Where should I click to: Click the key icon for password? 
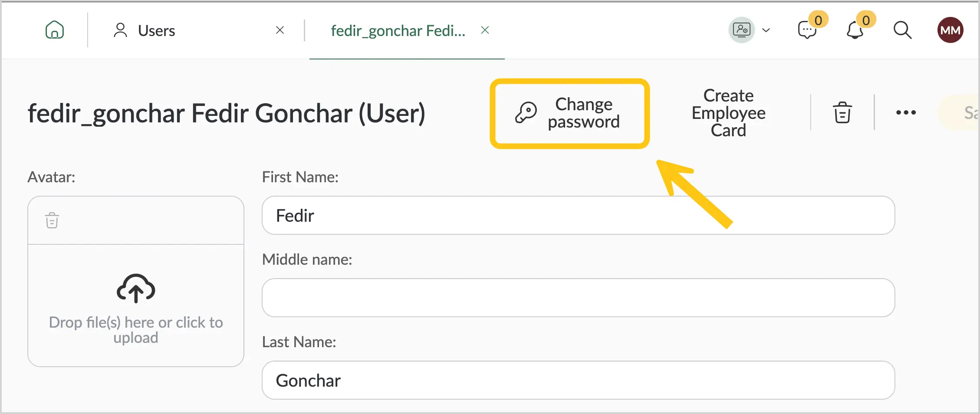(x=526, y=113)
